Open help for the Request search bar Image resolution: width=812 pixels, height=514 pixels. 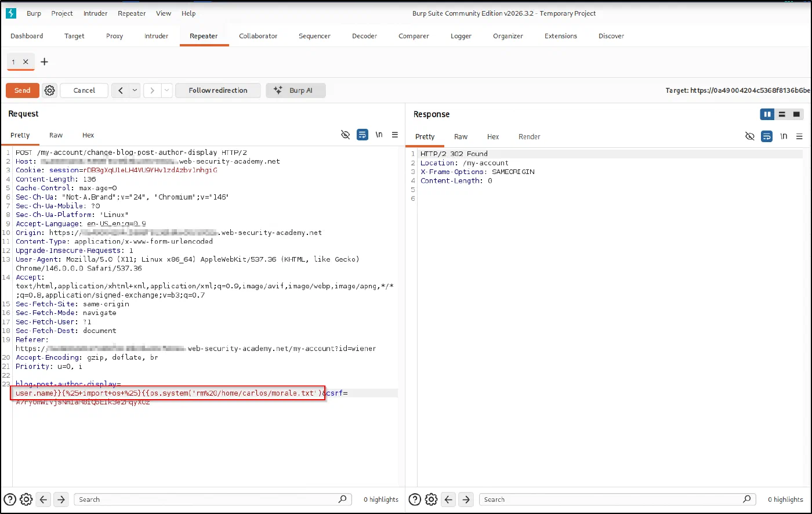tap(10, 499)
